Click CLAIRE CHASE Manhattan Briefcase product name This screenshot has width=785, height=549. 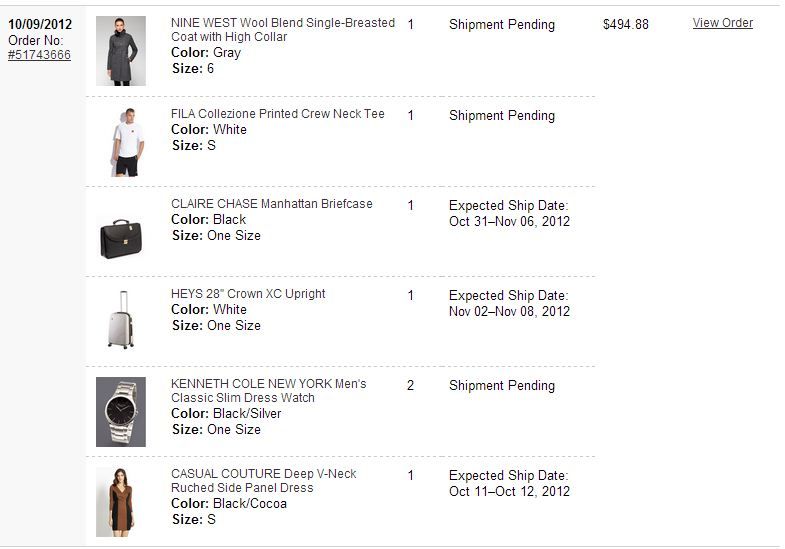click(x=271, y=204)
